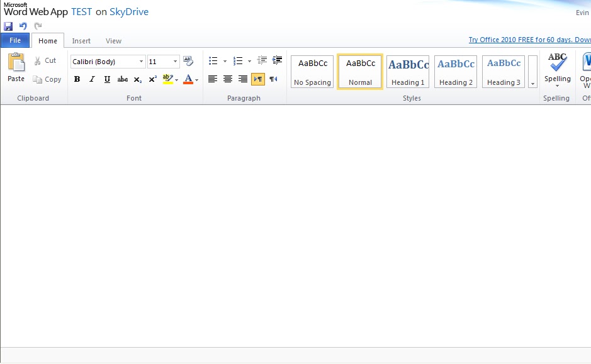591x364 pixels.
Task: Cut the selected text
Action: point(45,60)
